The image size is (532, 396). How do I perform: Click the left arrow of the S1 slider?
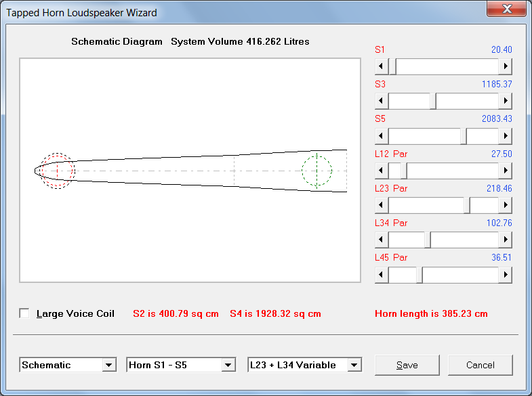382,66
